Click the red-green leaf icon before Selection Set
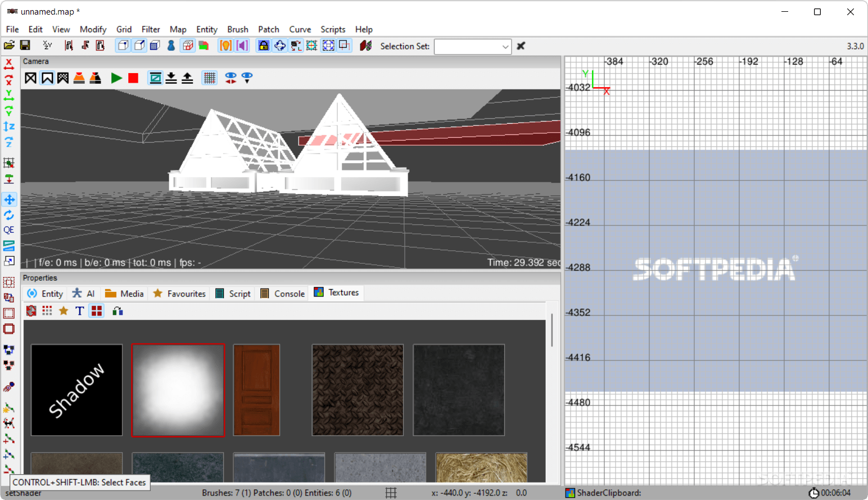Screen dimensions: 868x500 (366, 46)
